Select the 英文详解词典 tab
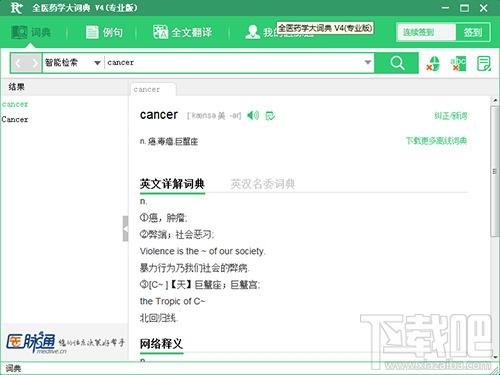This screenshot has height=375, width=500. click(172, 184)
